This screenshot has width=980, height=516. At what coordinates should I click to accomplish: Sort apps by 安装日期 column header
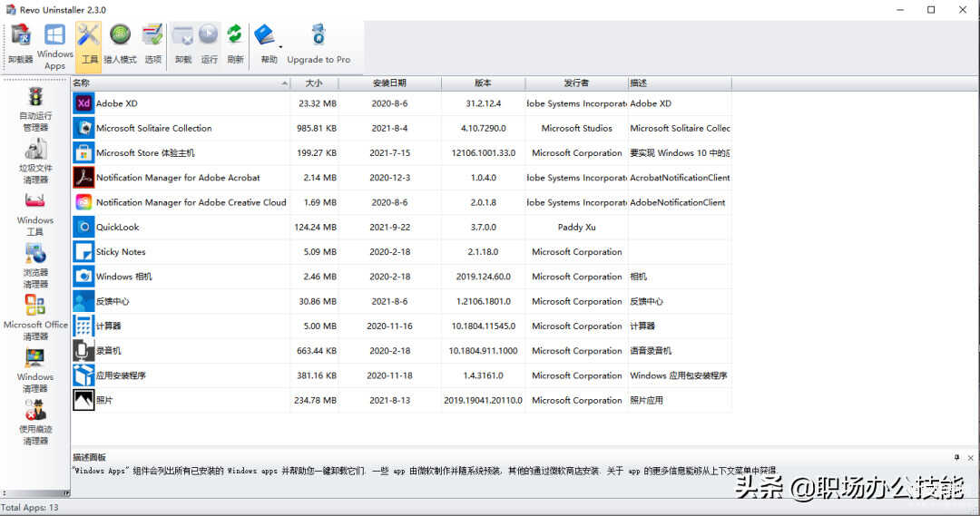[390, 83]
